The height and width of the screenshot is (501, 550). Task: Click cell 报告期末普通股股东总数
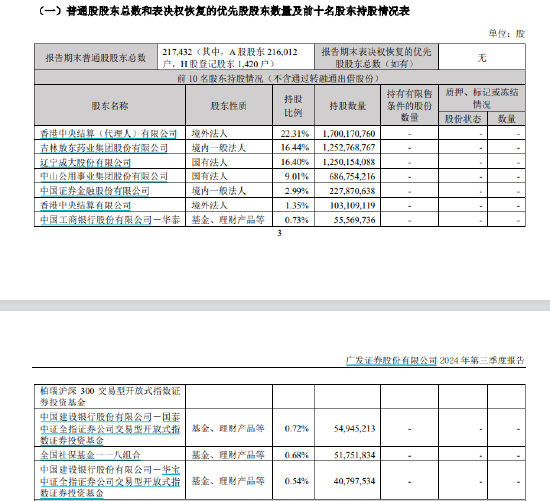(95, 58)
